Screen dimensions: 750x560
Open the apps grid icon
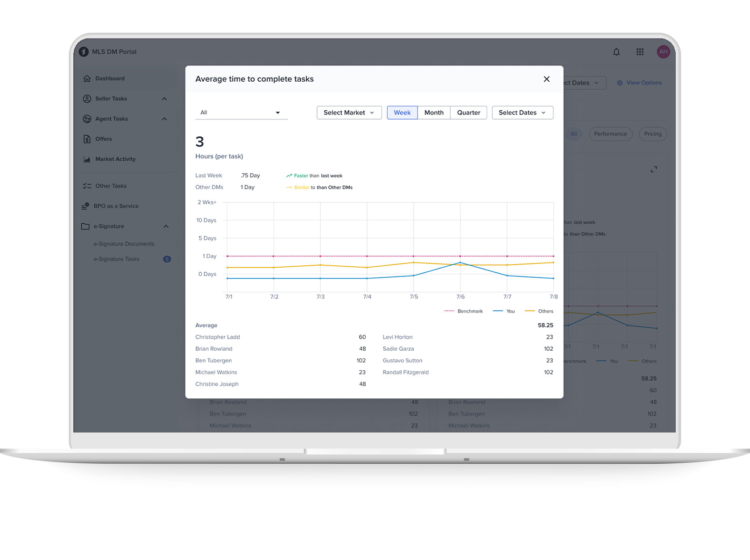640,52
